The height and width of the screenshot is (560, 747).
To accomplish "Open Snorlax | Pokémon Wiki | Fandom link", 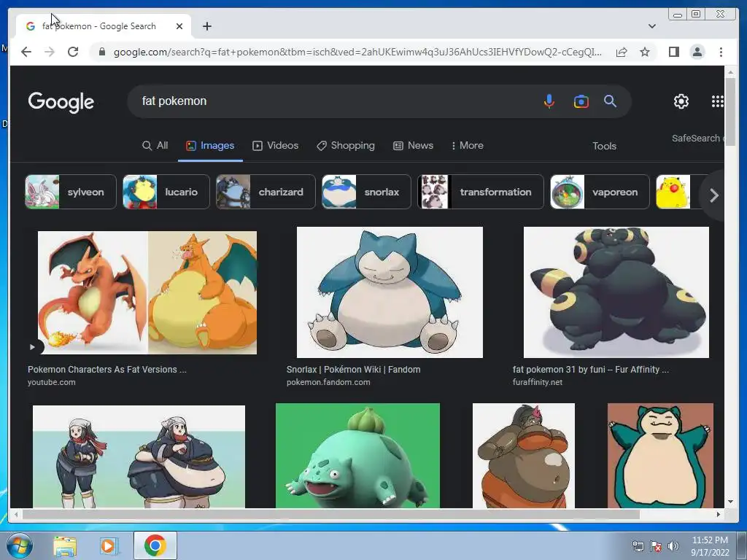I will point(354,370).
